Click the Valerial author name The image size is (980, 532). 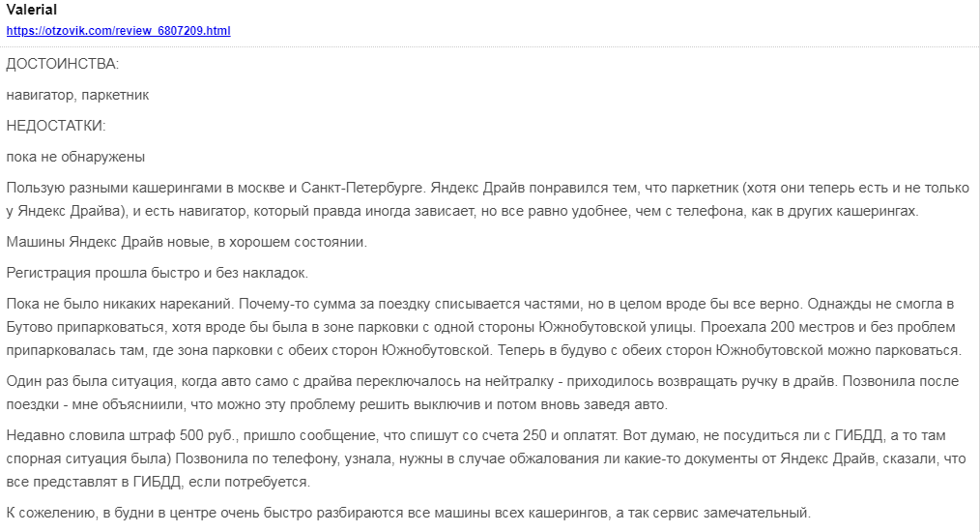(32, 10)
